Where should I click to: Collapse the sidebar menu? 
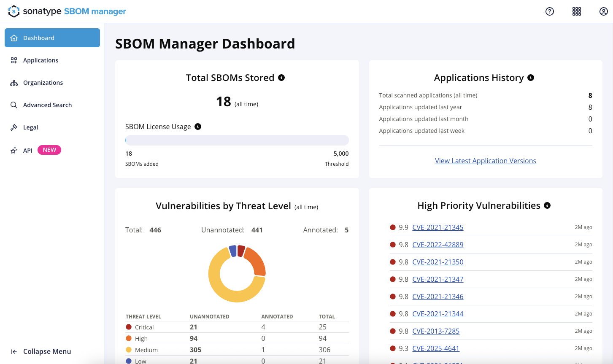coord(41,352)
